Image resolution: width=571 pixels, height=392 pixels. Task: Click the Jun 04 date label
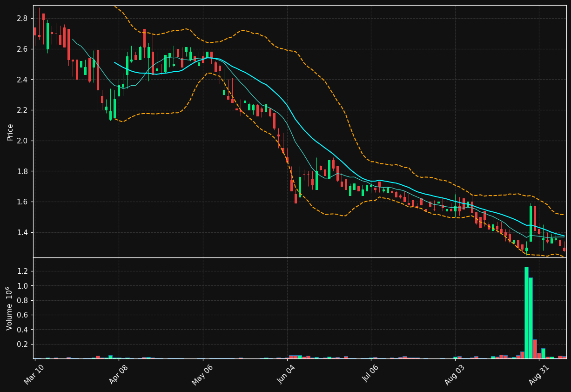tap(286, 374)
